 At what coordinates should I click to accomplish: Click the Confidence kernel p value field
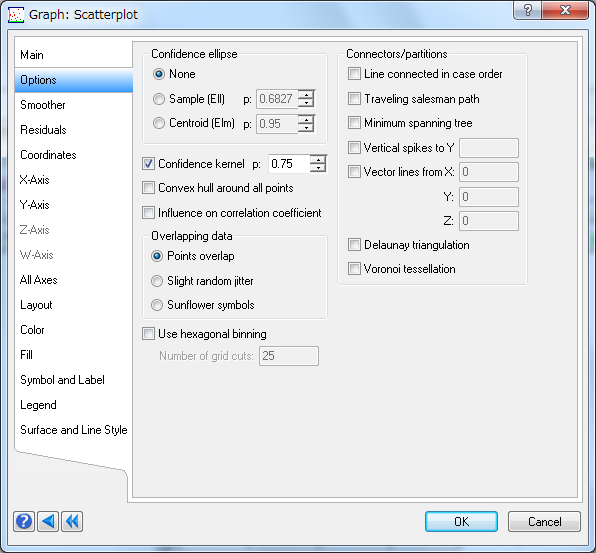click(x=289, y=164)
